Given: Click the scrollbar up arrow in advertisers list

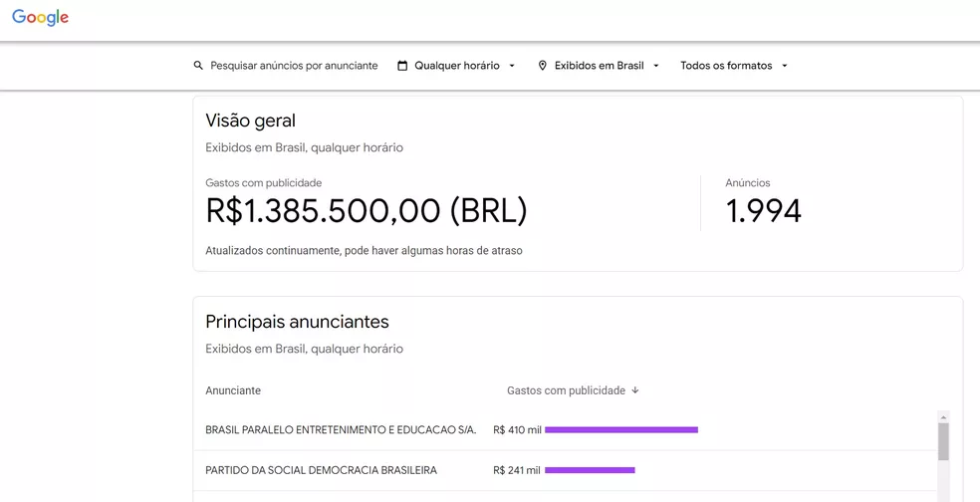Looking at the screenshot, I should (943, 416).
